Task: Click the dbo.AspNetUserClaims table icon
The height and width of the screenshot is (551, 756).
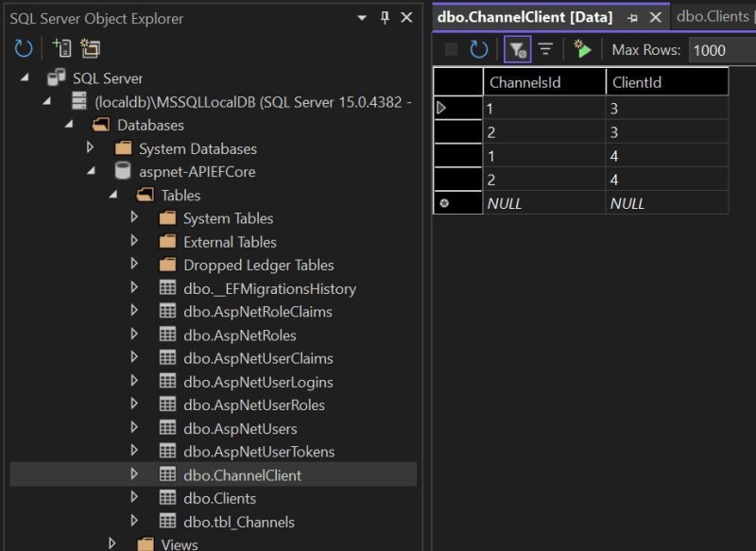Action: pyautogui.click(x=168, y=357)
